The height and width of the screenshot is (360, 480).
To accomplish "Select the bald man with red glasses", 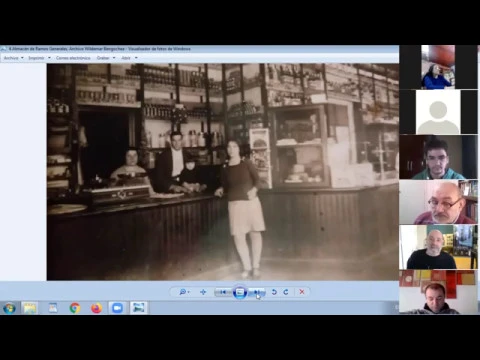I will (x=438, y=202).
